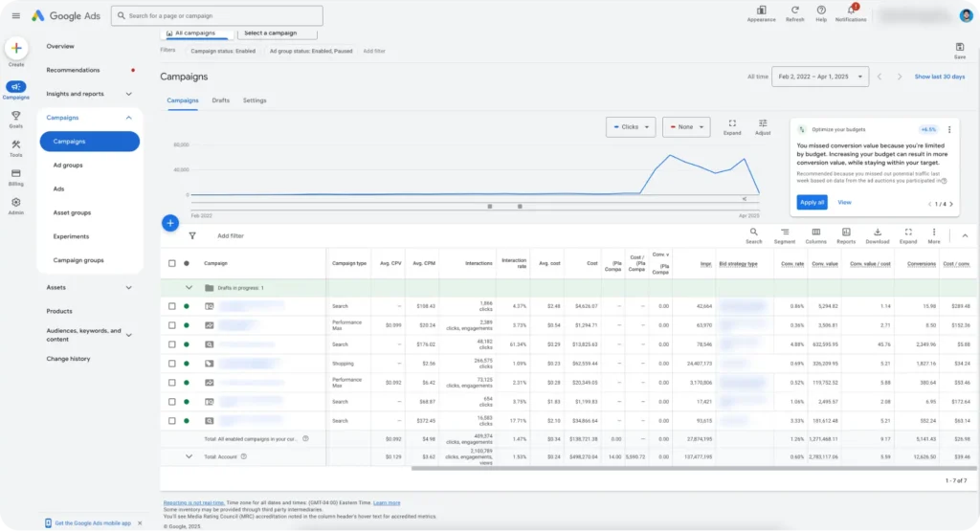Open the Segment icon above the table

[785, 232]
